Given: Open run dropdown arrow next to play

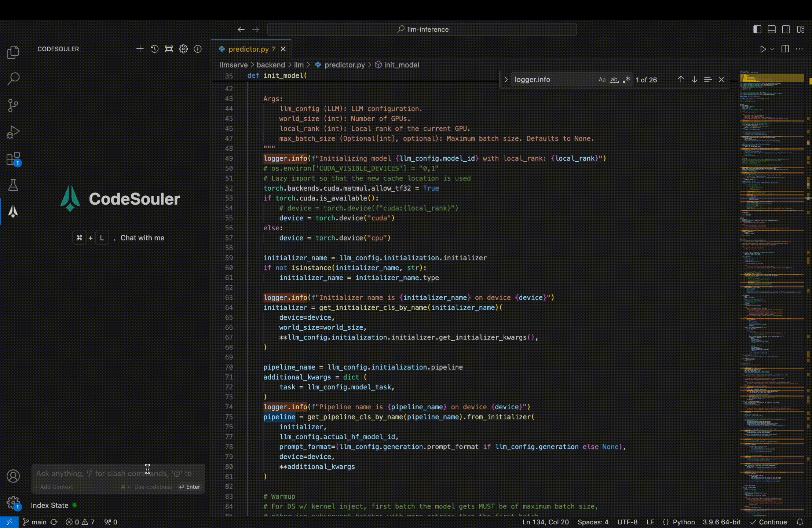Looking at the screenshot, I should [772, 49].
